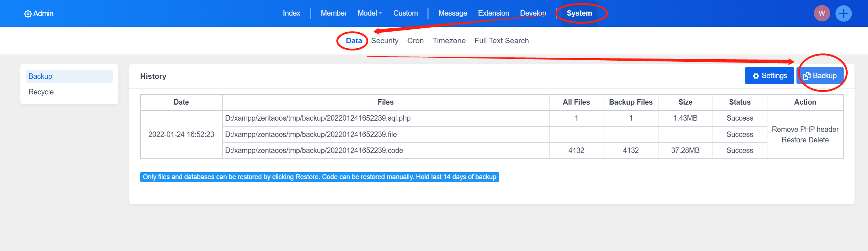868x251 pixels.
Task: Open the Full Text Search tab
Action: point(501,41)
